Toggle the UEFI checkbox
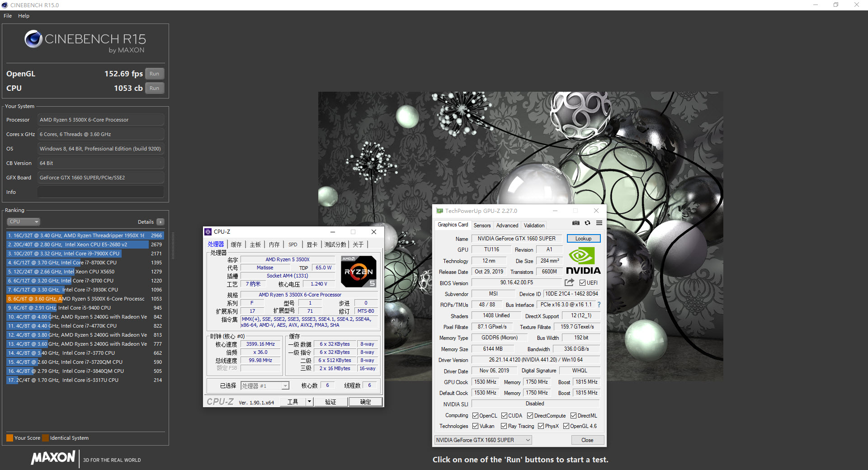This screenshot has width=868, height=470. click(582, 283)
